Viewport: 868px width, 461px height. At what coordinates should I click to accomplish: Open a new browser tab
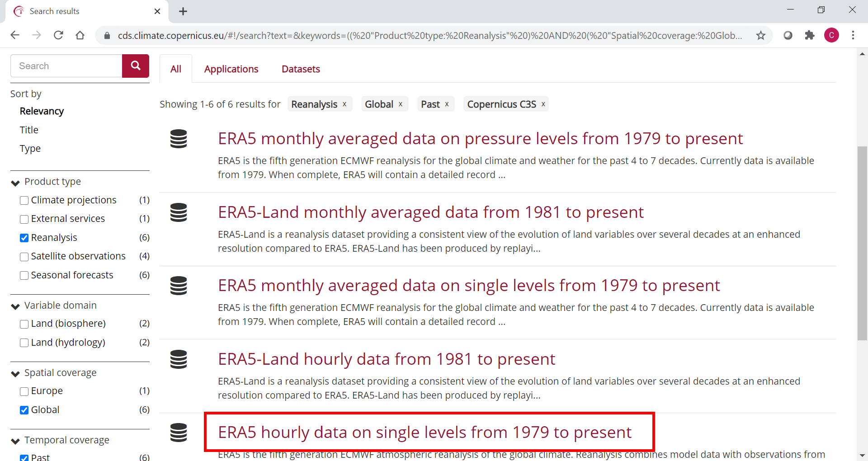(x=183, y=11)
